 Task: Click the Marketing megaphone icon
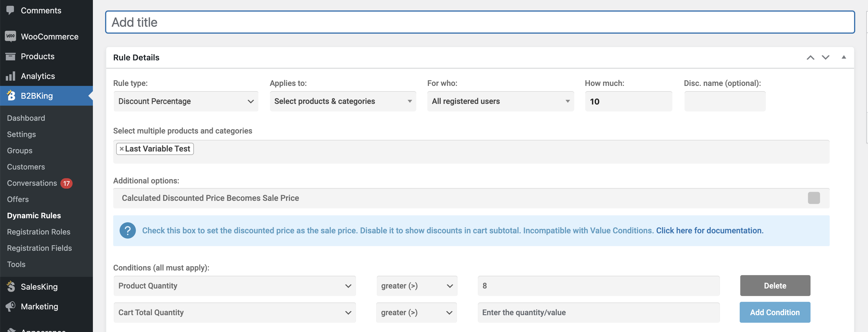point(10,306)
